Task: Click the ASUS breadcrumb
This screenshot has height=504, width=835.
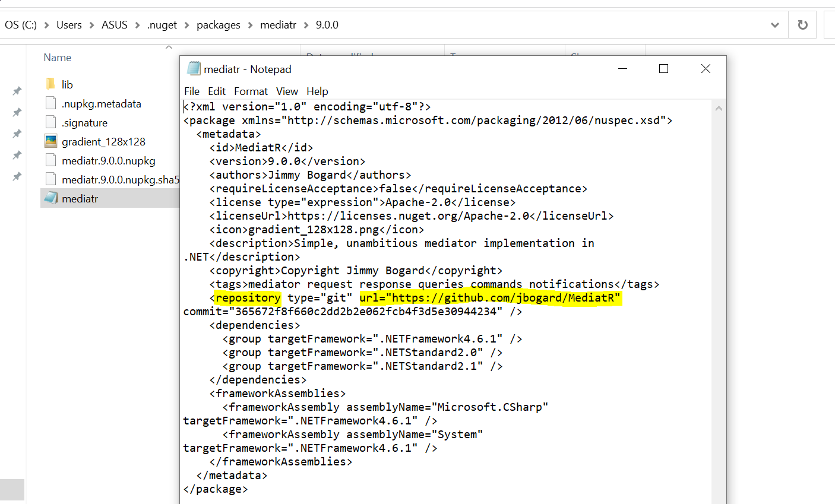Action: point(115,25)
